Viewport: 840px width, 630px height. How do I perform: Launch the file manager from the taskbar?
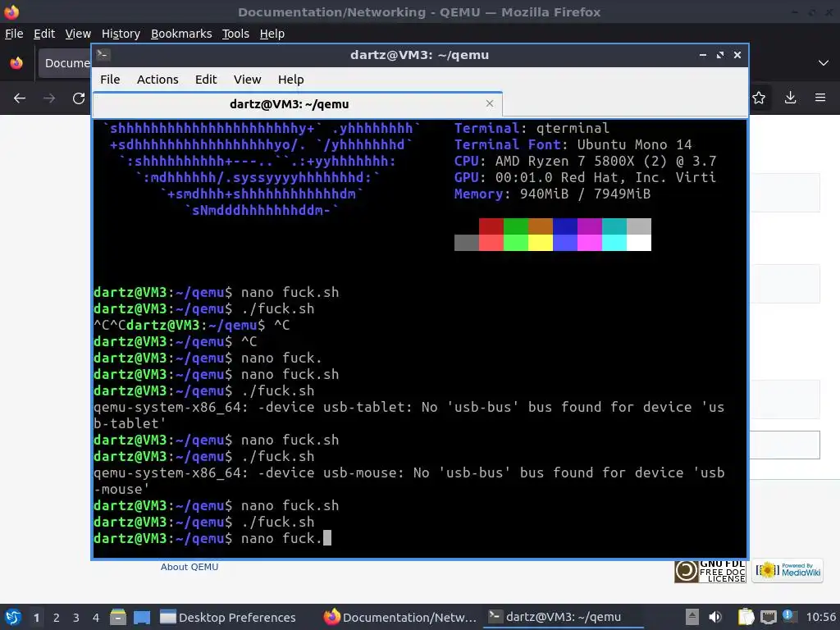[118, 617]
